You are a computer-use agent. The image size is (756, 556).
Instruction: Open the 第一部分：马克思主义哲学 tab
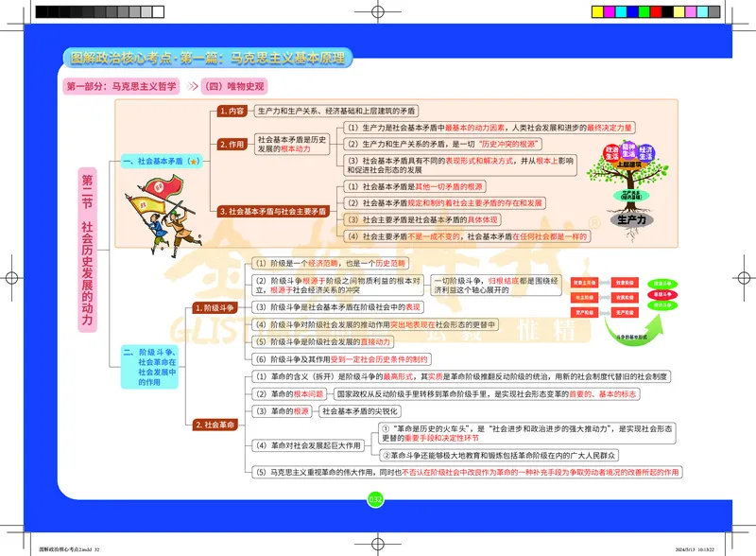119,86
